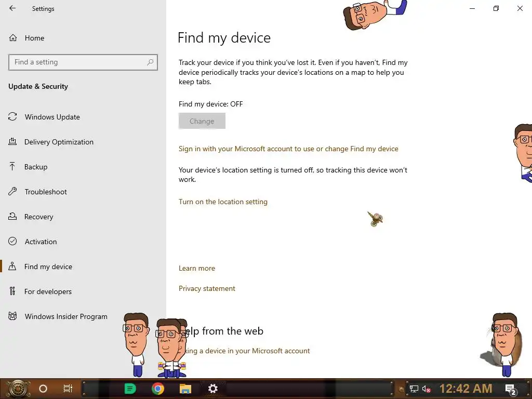The height and width of the screenshot is (399, 532).
Task: Close the Settings window
Action: [520, 8]
